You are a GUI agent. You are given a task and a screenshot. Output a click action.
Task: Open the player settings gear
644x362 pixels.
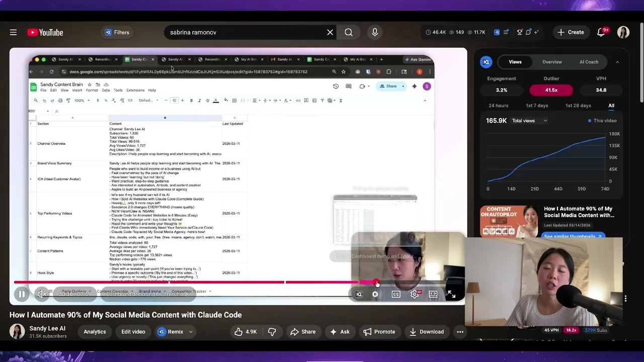pos(415,294)
